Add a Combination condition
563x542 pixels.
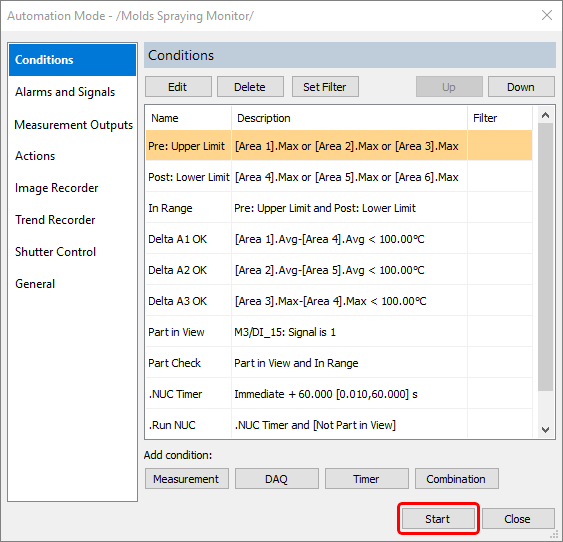pos(456,478)
